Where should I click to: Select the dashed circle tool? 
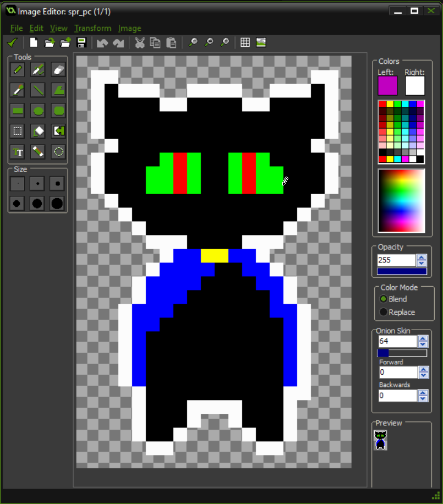(x=58, y=152)
